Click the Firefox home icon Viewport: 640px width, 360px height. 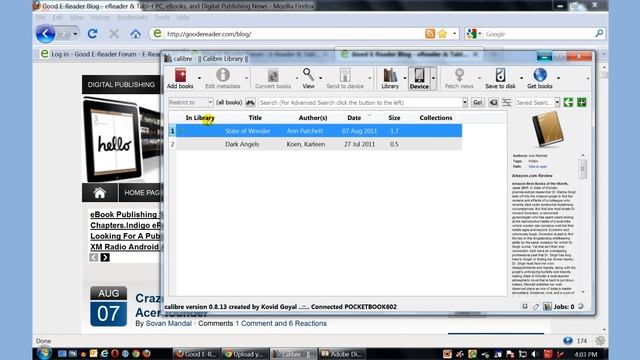136,34
